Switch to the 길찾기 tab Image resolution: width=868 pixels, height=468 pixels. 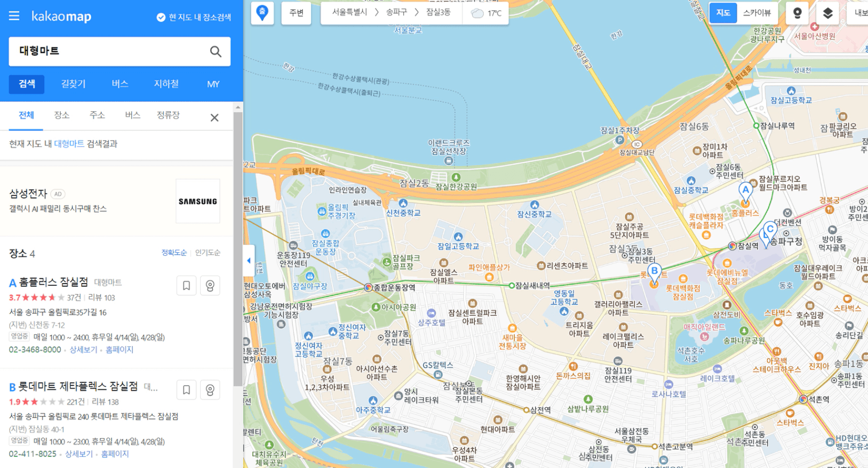(x=73, y=84)
